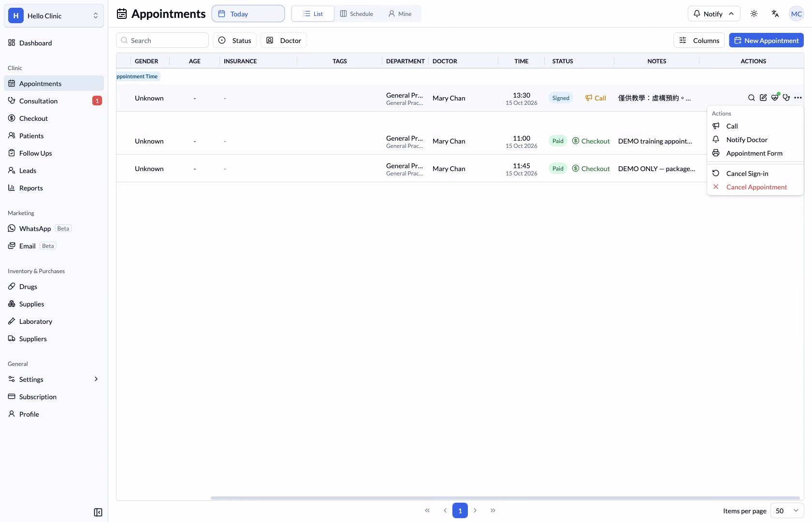Image resolution: width=812 pixels, height=522 pixels.
Task: Open the MC user avatar
Action: coord(797,14)
